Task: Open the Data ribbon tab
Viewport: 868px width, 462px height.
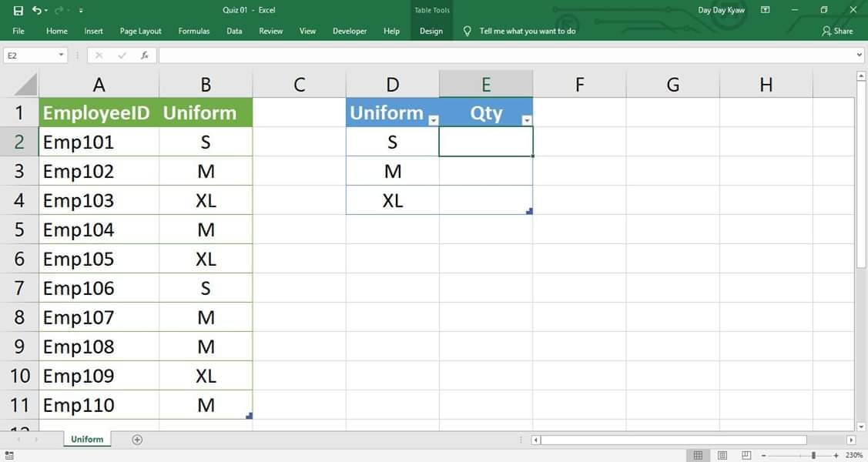Action: (x=234, y=31)
